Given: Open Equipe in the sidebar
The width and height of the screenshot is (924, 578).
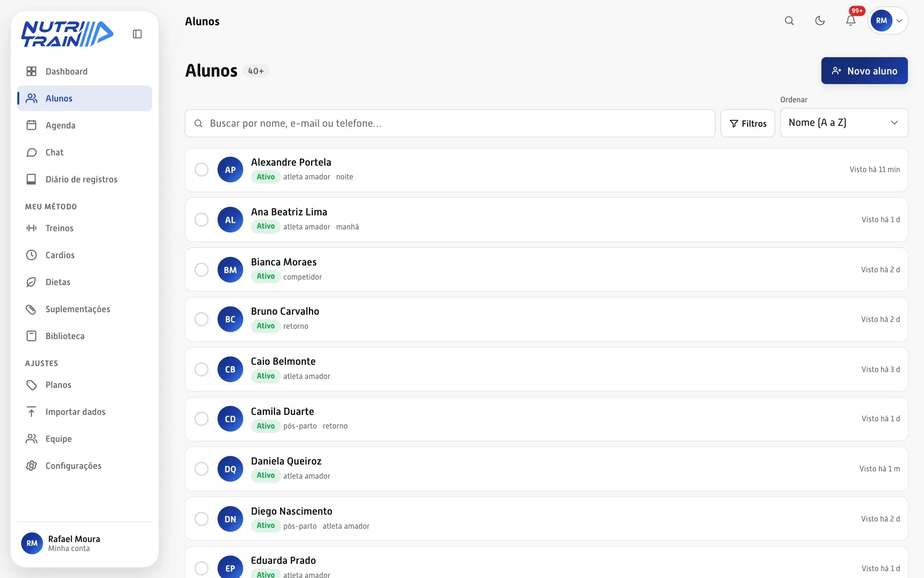Looking at the screenshot, I should [85, 439].
